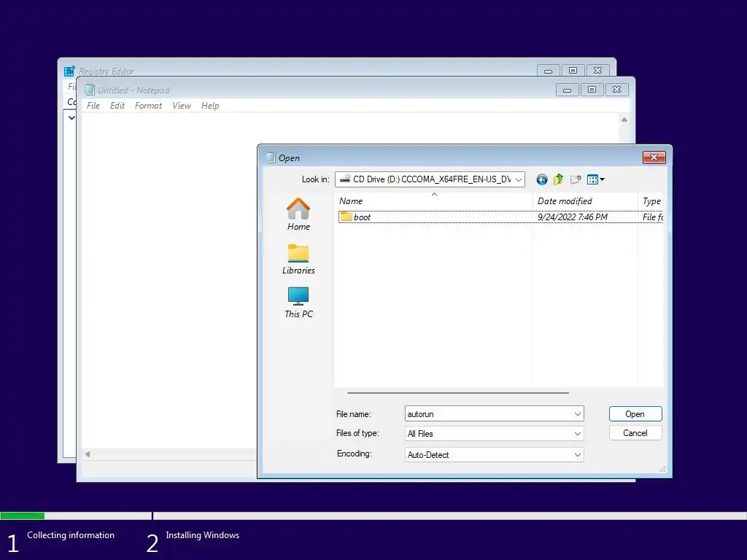Go to Home in the places sidebar
The width and height of the screenshot is (747, 560).
[298, 214]
